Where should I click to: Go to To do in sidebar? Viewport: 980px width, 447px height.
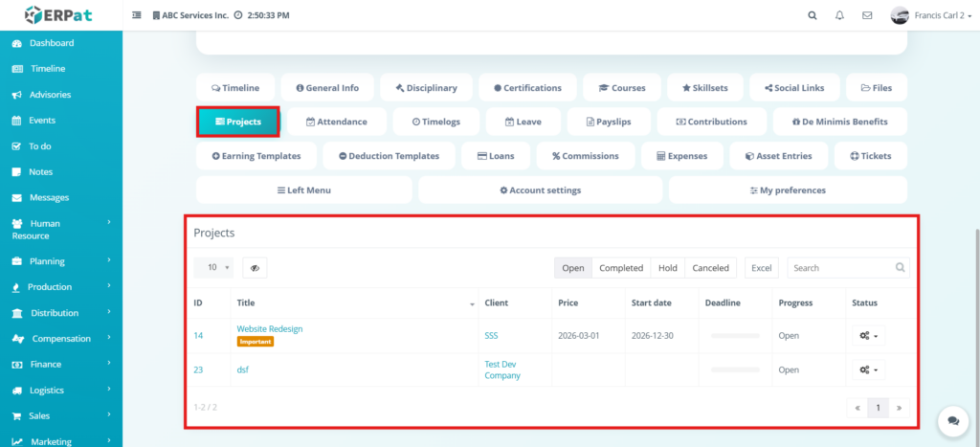click(40, 146)
